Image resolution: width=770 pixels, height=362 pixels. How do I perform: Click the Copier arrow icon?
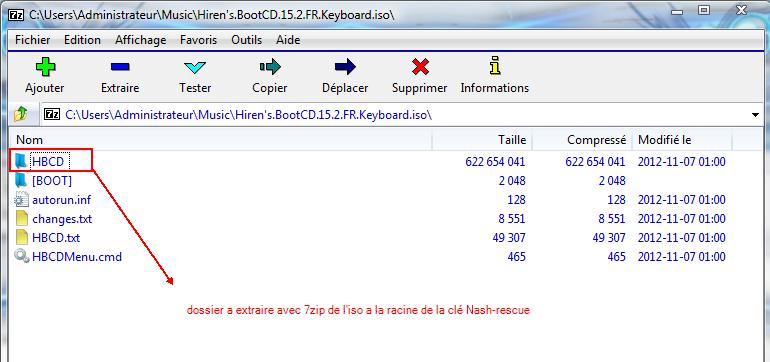[270, 66]
